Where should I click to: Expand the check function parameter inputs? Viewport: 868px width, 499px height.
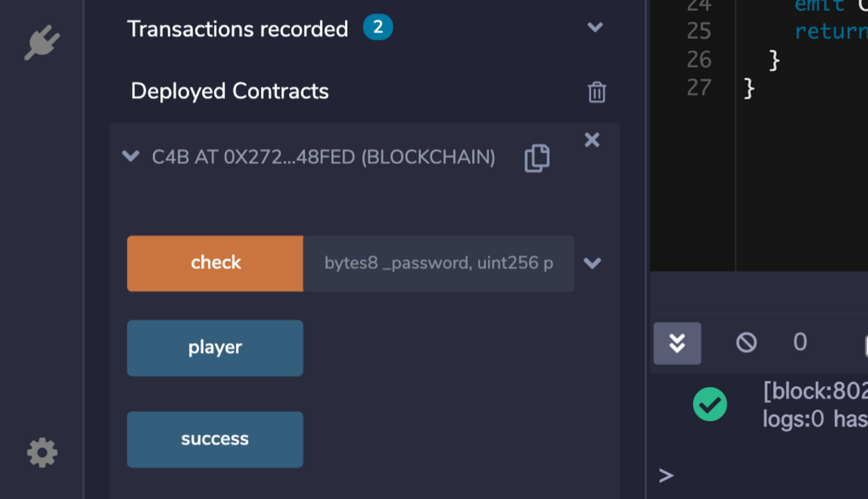[x=592, y=264]
